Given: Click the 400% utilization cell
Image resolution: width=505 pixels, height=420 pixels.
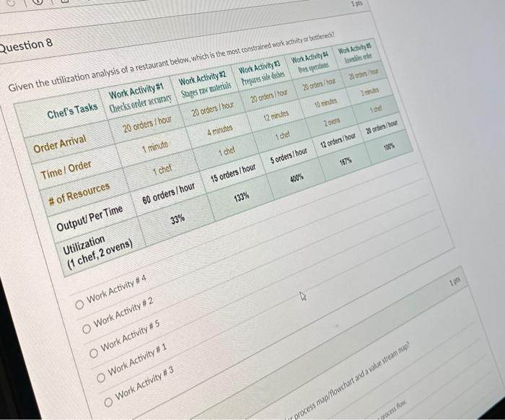Looking at the screenshot, I should point(297,178).
